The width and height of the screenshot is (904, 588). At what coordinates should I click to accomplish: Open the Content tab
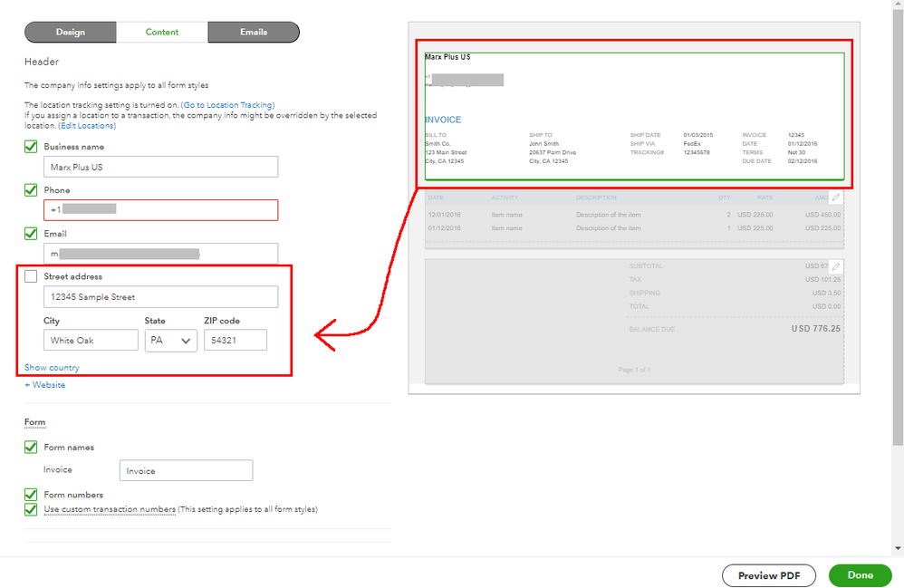(162, 33)
